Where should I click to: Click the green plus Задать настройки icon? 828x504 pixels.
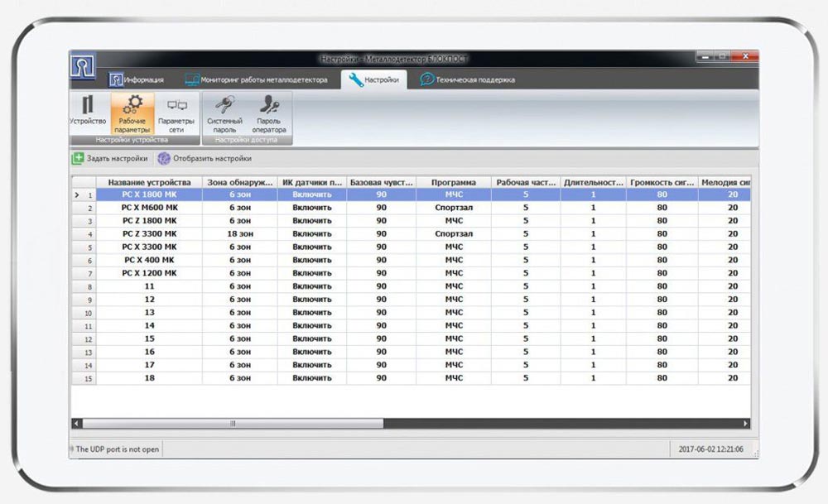point(78,158)
